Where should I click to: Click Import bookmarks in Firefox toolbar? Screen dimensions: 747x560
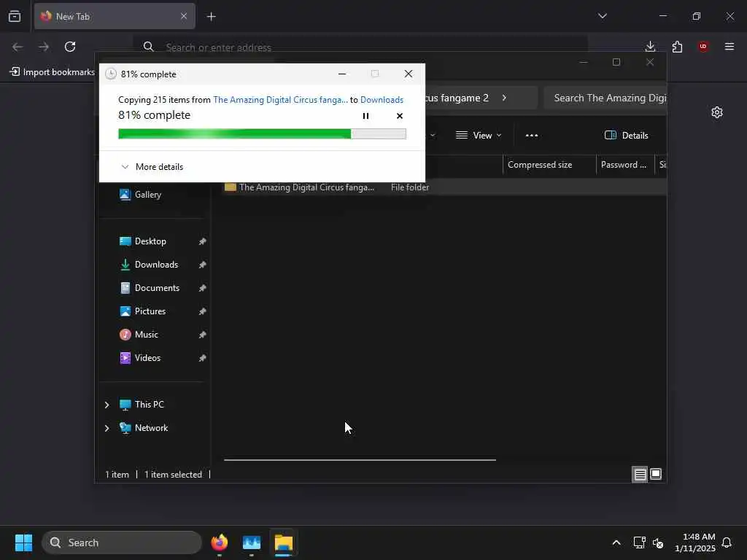(53, 72)
